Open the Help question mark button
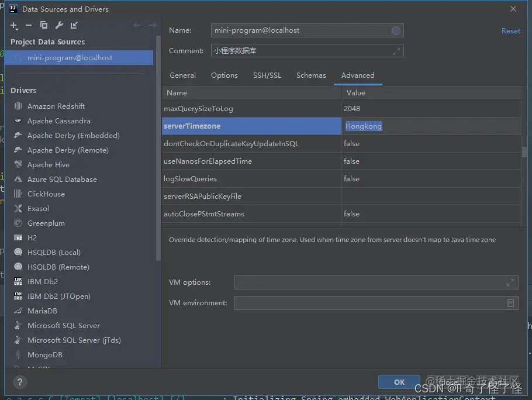The width and height of the screenshot is (532, 400). point(20,382)
